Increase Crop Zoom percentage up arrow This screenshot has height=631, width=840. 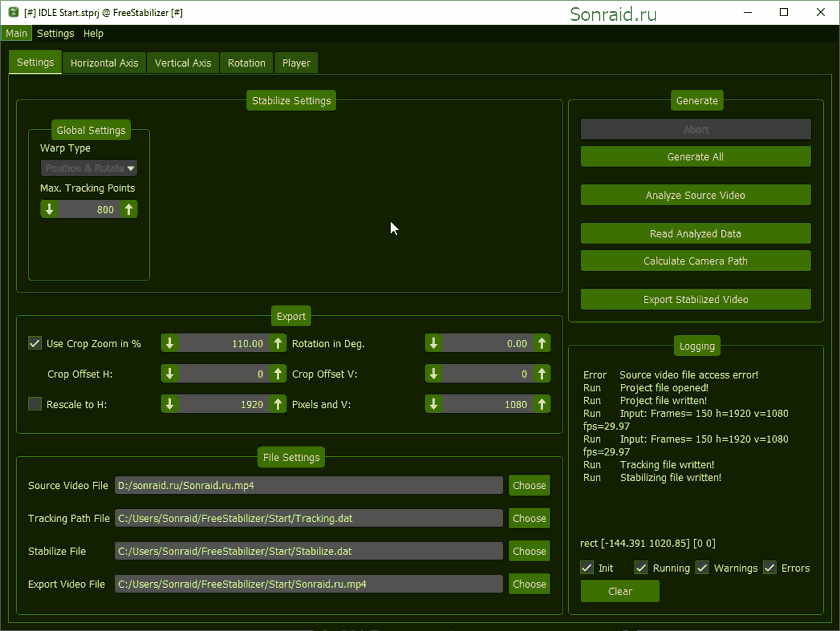(x=278, y=343)
